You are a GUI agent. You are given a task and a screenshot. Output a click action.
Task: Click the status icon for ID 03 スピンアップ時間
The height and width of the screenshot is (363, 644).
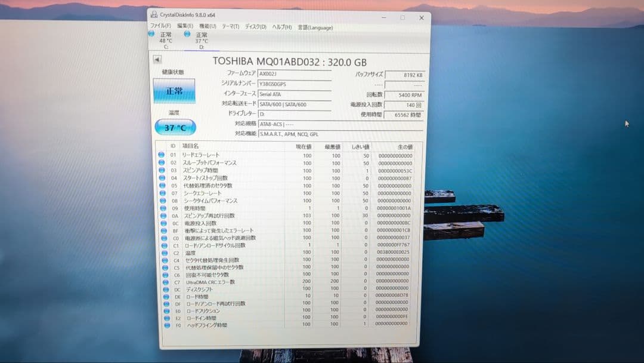(x=162, y=170)
